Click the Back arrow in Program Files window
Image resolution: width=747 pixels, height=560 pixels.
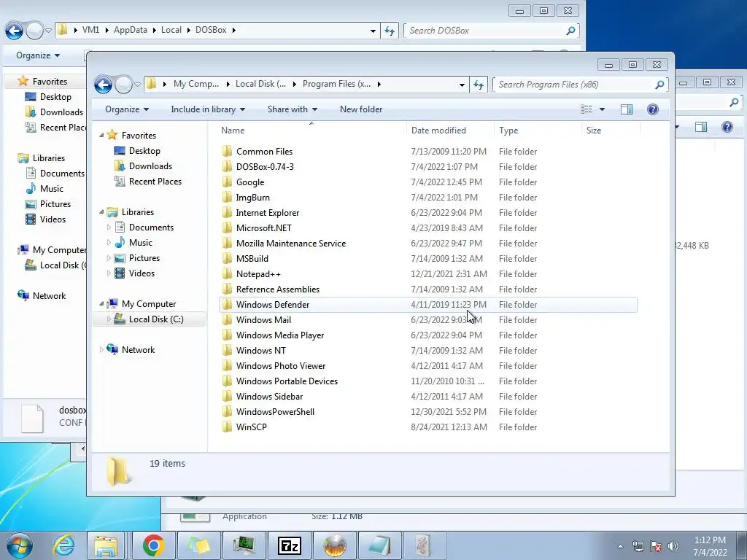[x=103, y=85]
